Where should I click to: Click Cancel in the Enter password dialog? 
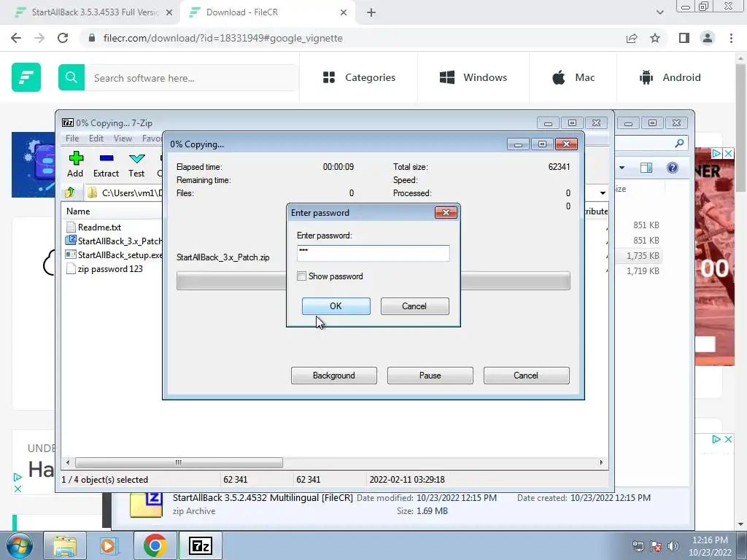pyautogui.click(x=414, y=306)
